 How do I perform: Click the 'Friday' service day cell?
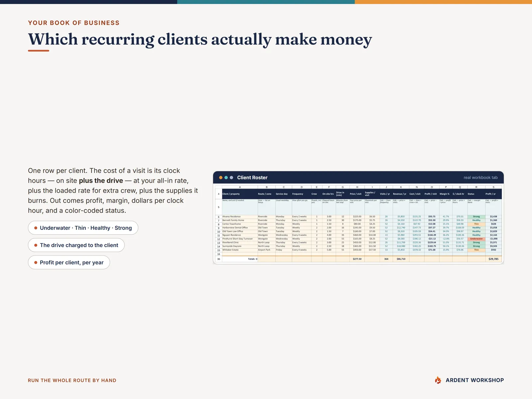click(283, 250)
